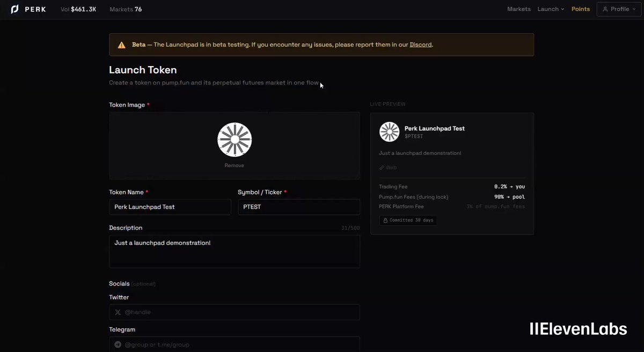Expand the Launch dropdown menu
This screenshot has width=644, height=352.
coord(551,9)
